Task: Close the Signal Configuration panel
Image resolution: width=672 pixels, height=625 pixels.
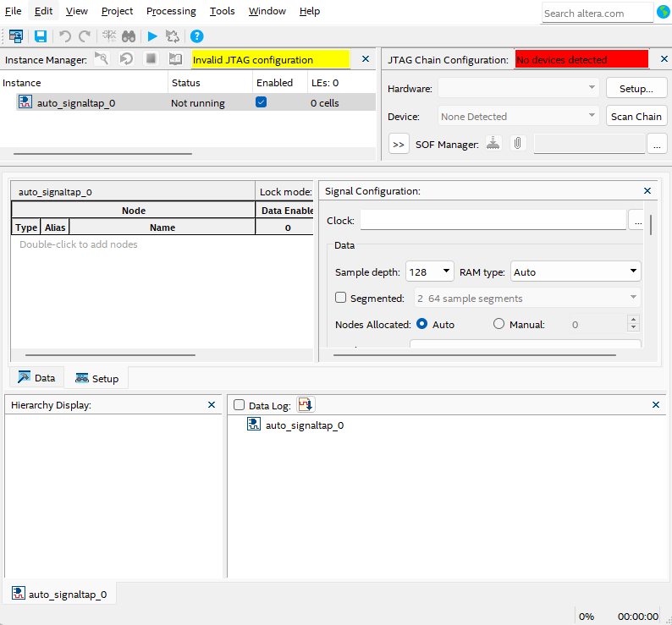Action: (x=647, y=190)
